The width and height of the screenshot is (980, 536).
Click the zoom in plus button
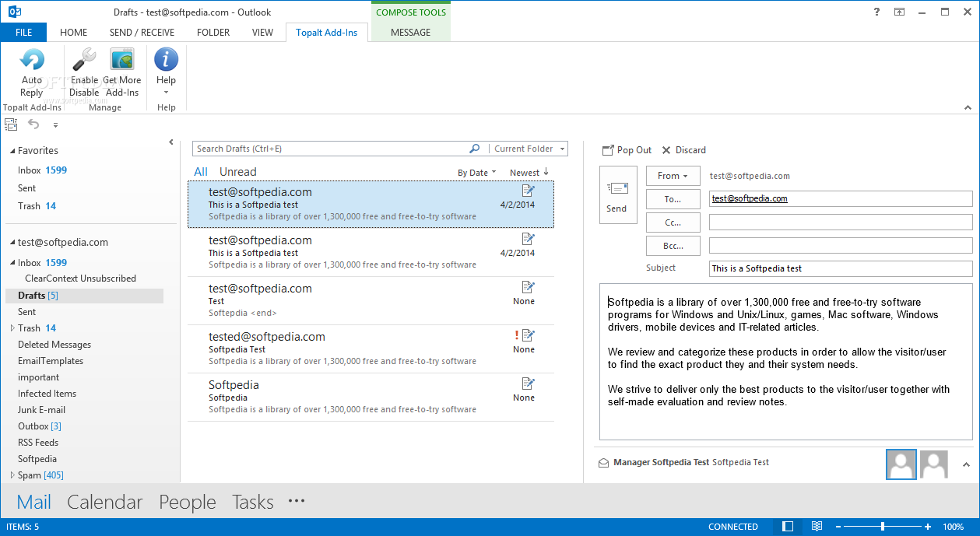[928, 527]
